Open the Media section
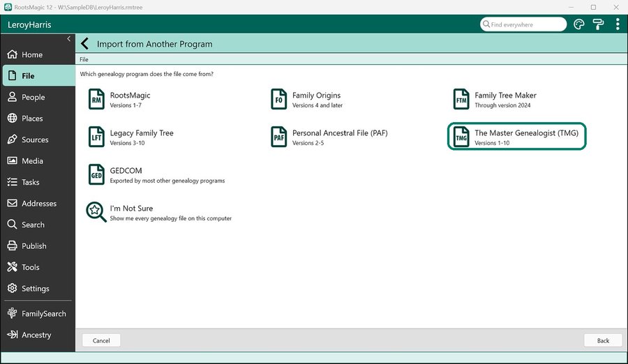Screen dimensions: 628x364 (38, 160)
